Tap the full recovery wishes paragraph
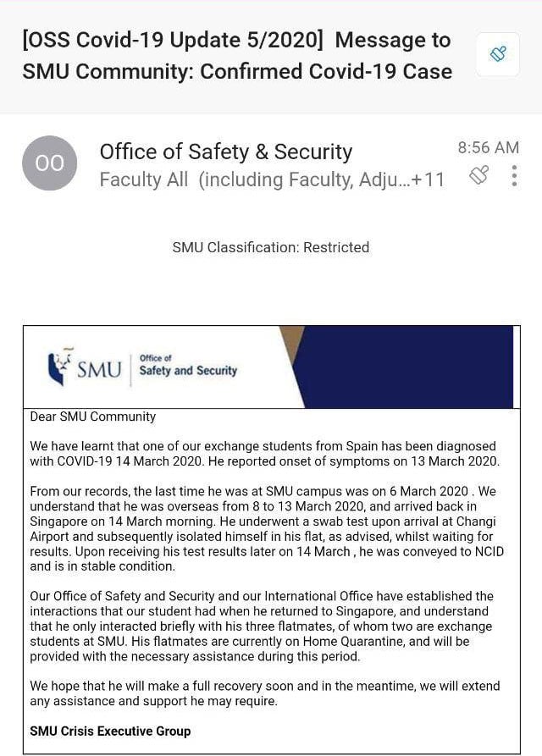Screen dimensions: 542x756 [x=264, y=693]
